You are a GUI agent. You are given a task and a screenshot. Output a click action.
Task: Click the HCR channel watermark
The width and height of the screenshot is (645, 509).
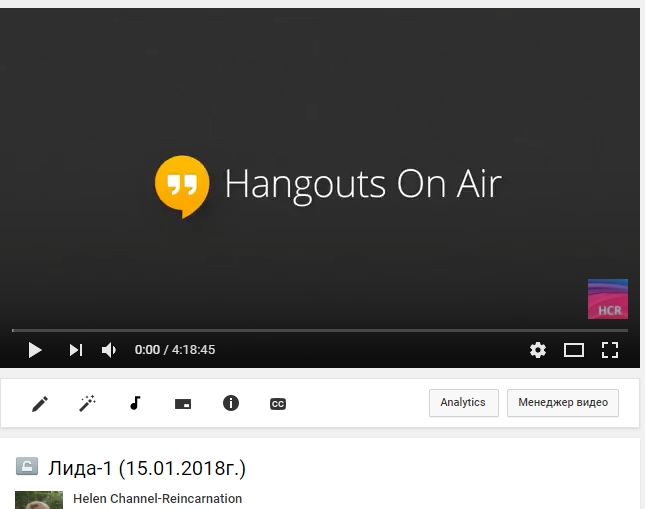pyautogui.click(x=608, y=299)
